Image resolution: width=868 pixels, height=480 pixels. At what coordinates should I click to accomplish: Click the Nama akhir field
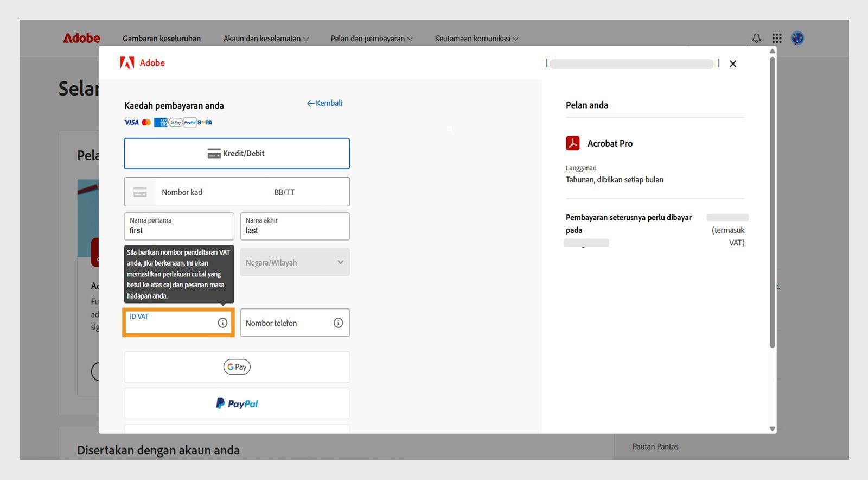(x=295, y=226)
